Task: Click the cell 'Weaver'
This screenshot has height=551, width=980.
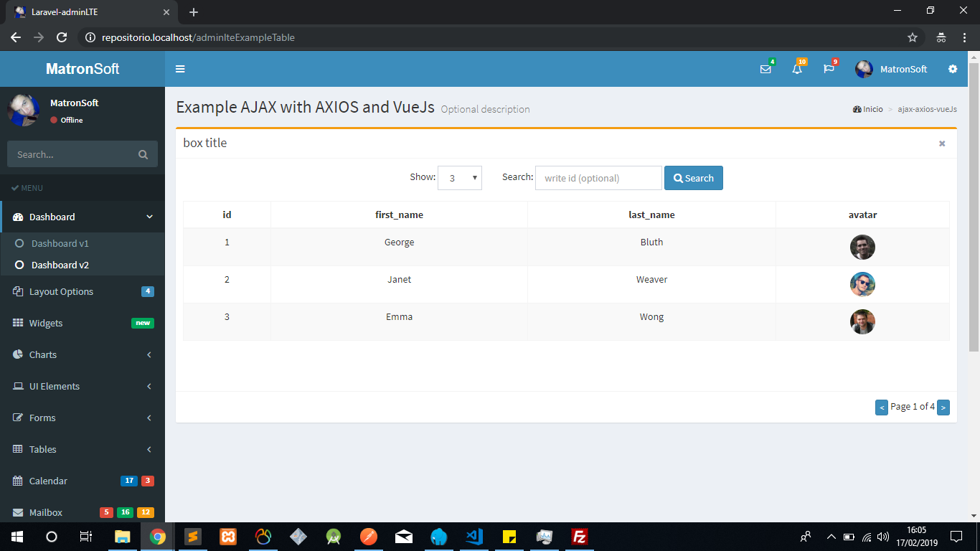Action: coord(651,285)
